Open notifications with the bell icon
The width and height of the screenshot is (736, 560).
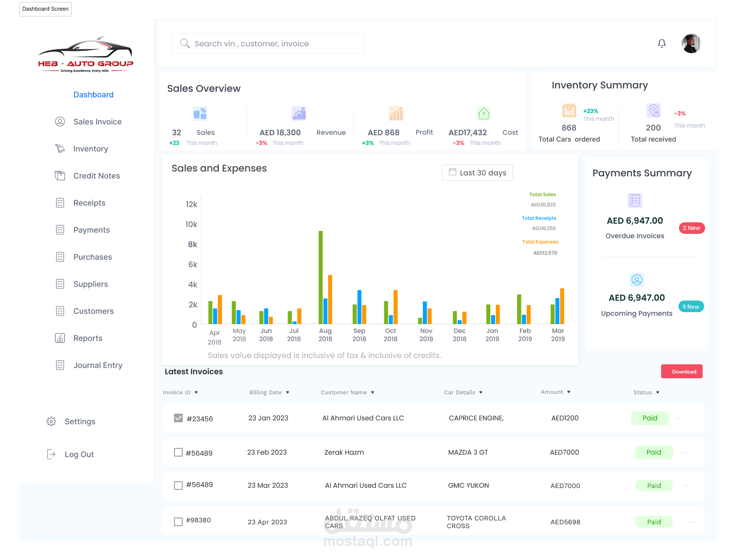tap(662, 43)
